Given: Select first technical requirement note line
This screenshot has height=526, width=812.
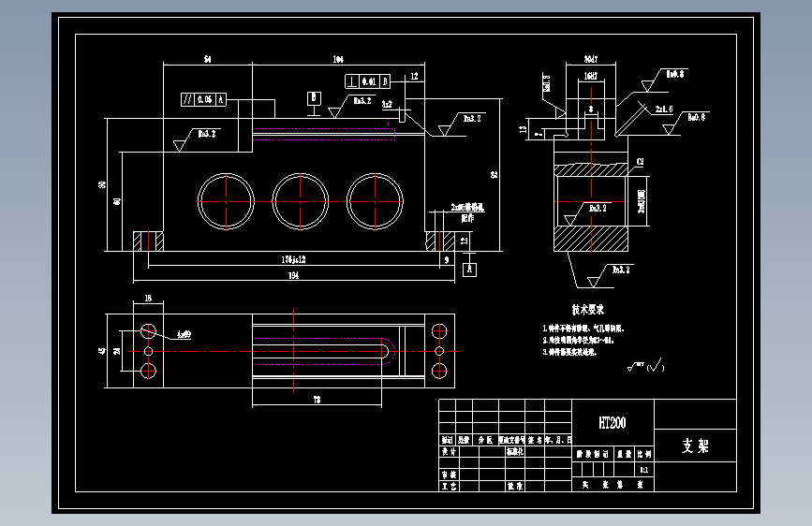Looking at the screenshot, I should pyautogui.click(x=583, y=329).
